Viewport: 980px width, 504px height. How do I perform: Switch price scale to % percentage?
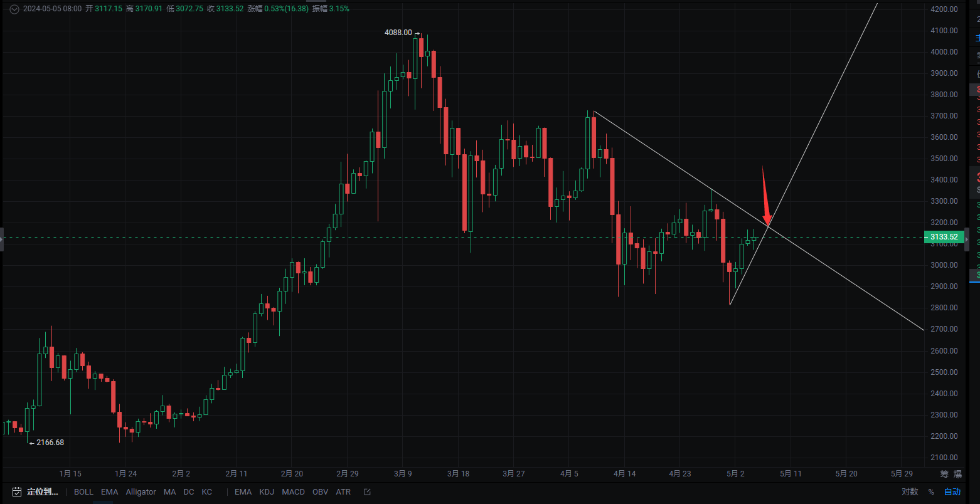pos(931,492)
